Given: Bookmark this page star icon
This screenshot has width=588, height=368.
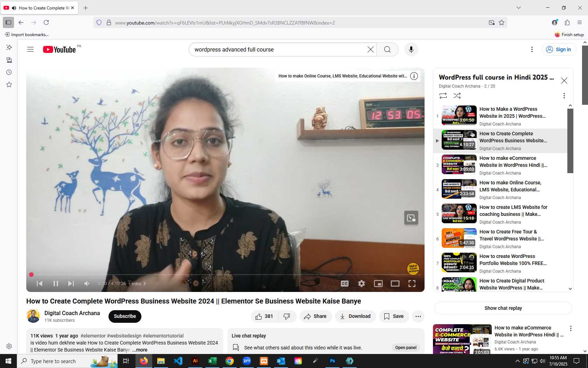Looking at the screenshot, I should pyautogui.click(x=502, y=22).
